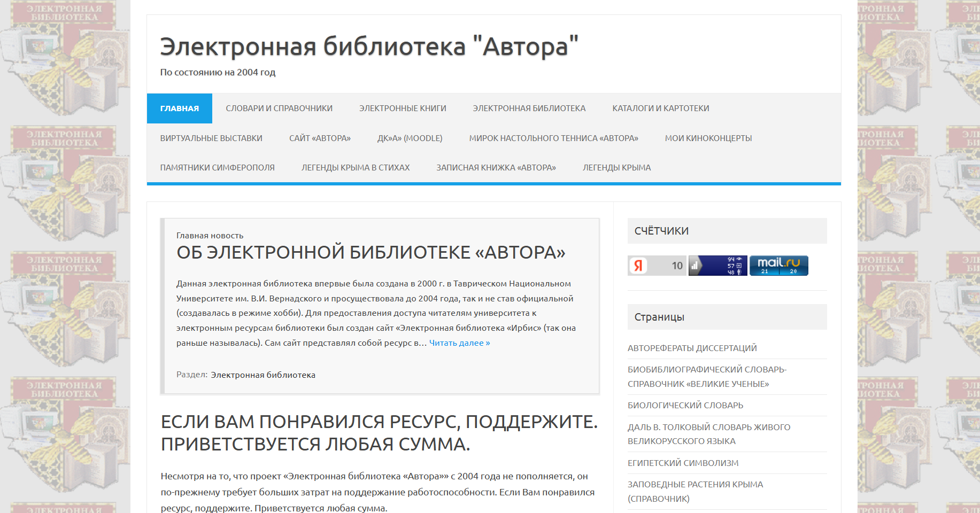Follow the Читать далее » link
Image resolution: width=980 pixels, height=513 pixels.
pyautogui.click(x=459, y=343)
